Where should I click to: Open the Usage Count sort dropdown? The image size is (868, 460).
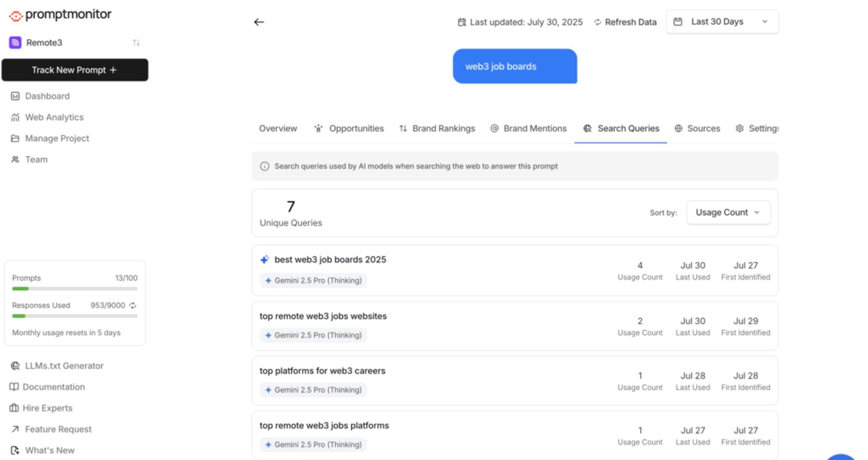coord(728,213)
